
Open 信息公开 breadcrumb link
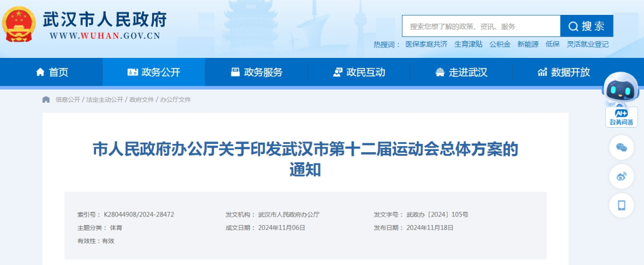pyautogui.click(x=67, y=100)
